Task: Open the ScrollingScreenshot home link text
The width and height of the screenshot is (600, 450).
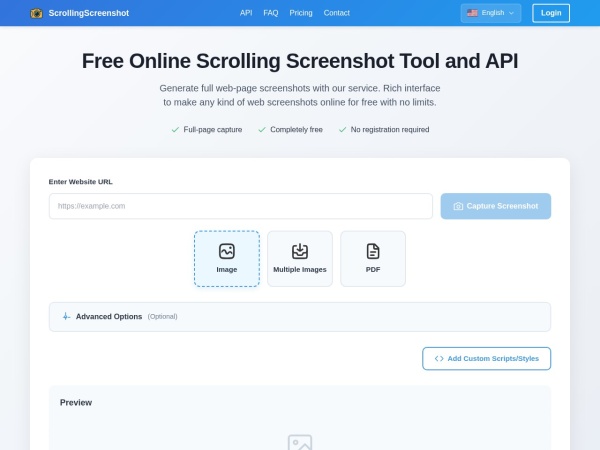Action: (x=89, y=13)
